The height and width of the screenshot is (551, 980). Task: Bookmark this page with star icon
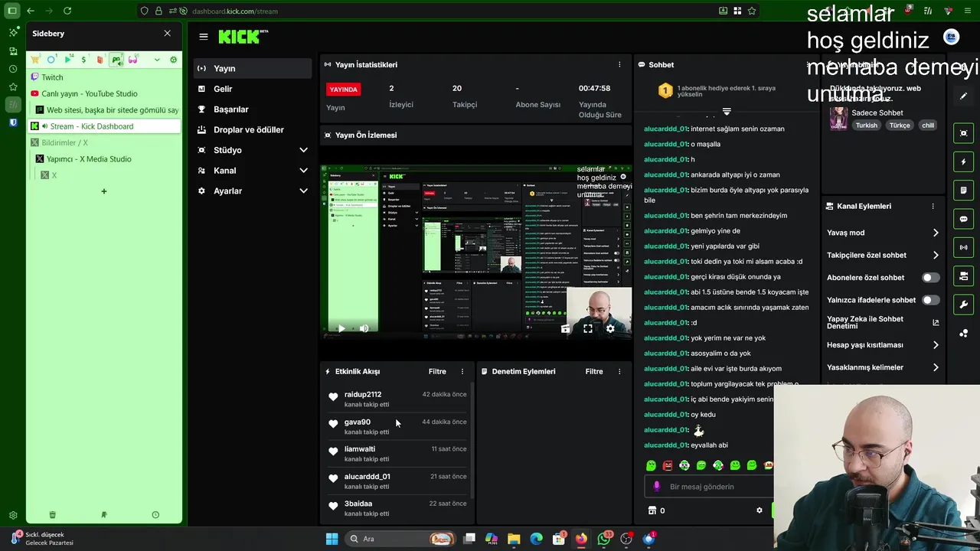coord(752,11)
